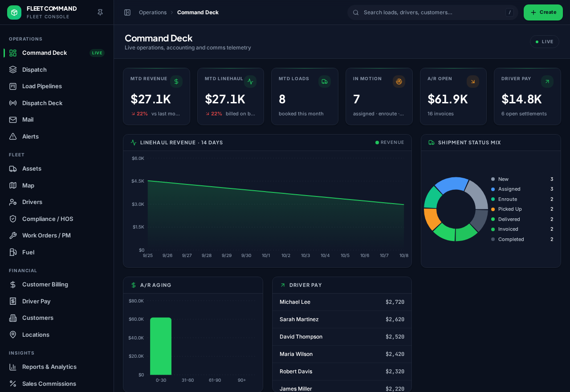570x392 pixels.
Task: Click the Work Orders wrench icon
Action: click(x=13, y=235)
